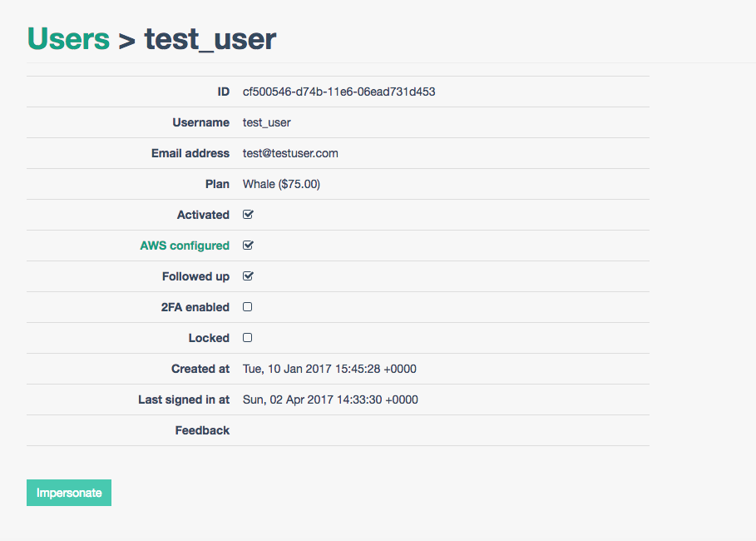The image size is (756, 541).
Task: Click the Last signed in at timestamp
Action: click(330, 400)
